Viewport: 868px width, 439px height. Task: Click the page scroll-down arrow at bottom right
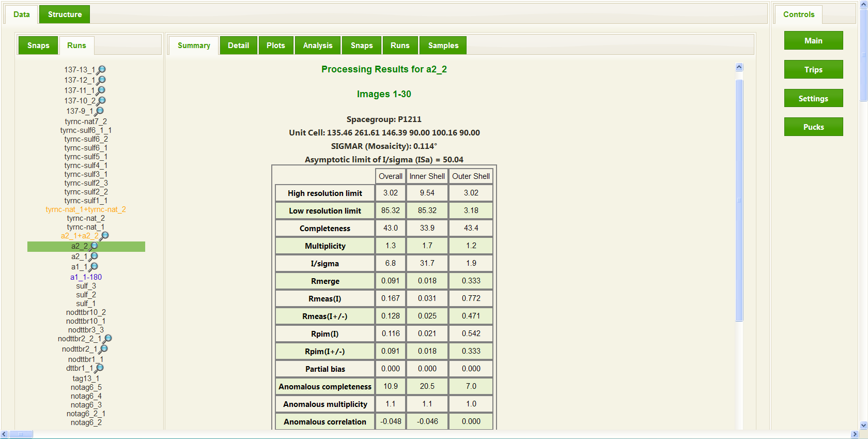(x=863, y=426)
